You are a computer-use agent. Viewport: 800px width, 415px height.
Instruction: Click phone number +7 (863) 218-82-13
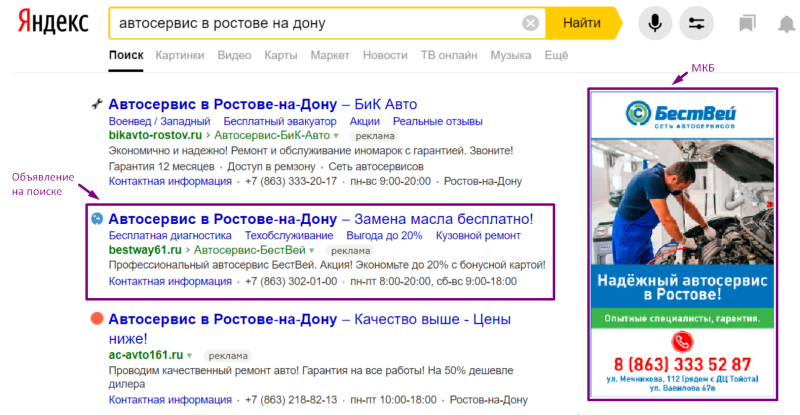point(291,400)
